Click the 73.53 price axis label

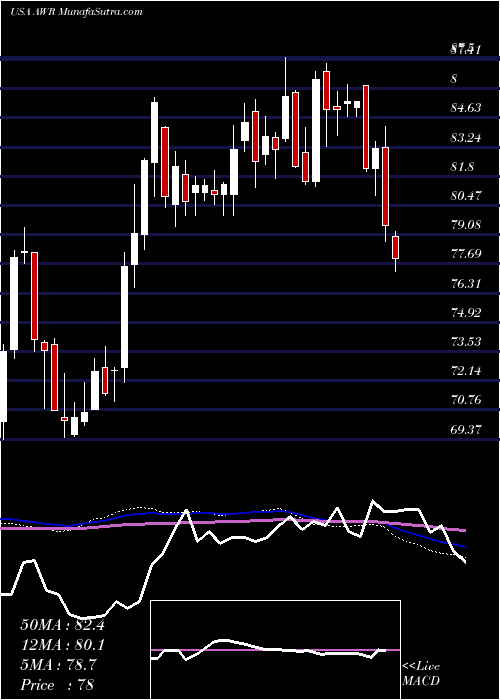[x=466, y=342]
